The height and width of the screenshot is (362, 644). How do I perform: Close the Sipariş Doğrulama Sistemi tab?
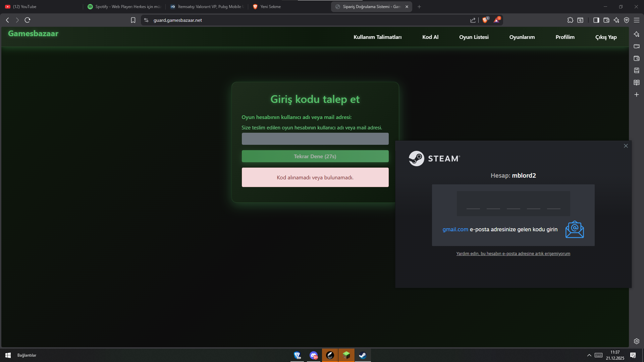[x=407, y=7]
